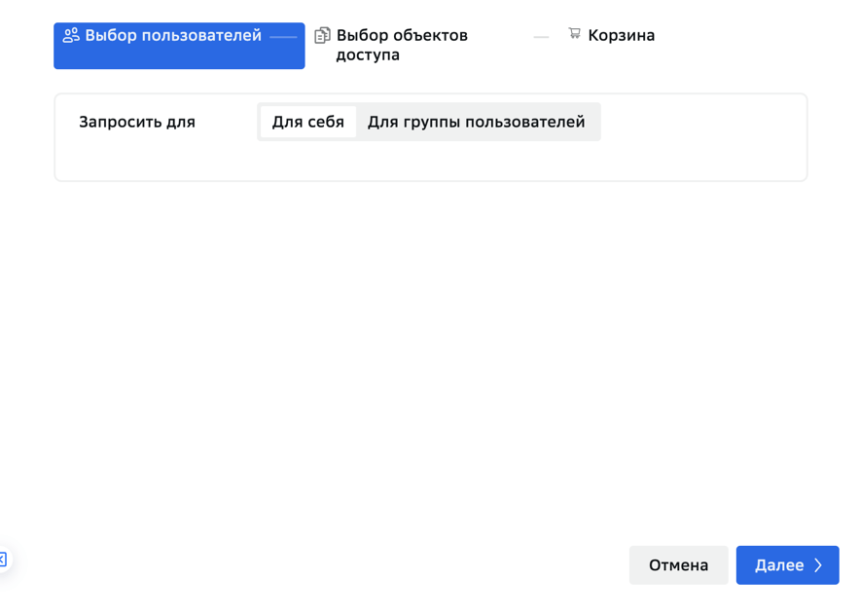The image size is (859, 616).
Task: Go to the Выбор объектов доступа step
Action: [x=402, y=46]
